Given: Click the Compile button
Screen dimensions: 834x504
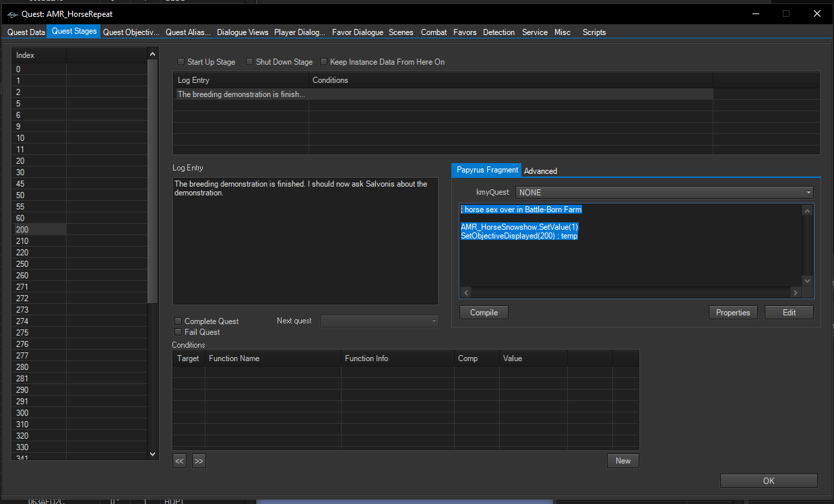Looking at the screenshot, I should pos(484,313).
